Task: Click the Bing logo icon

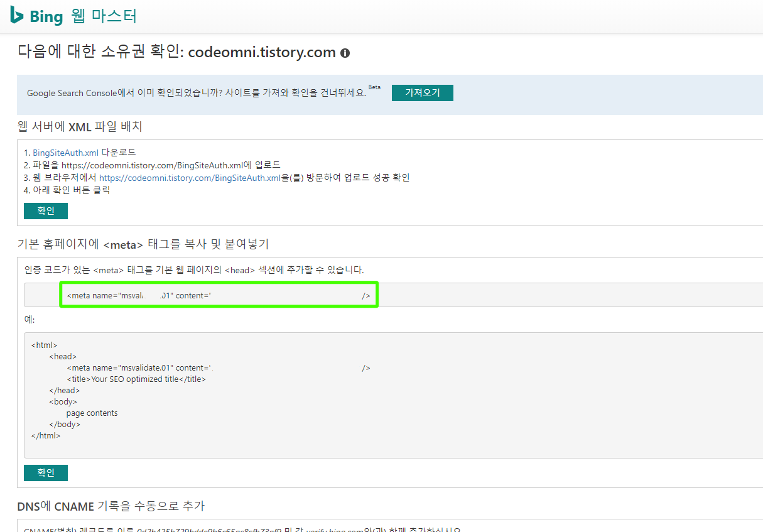Action: (x=17, y=15)
